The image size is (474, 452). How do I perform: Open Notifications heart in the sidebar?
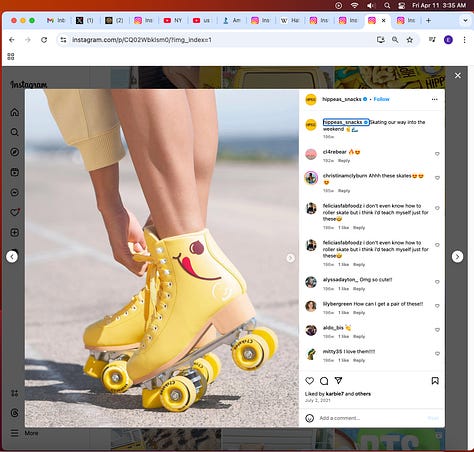click(15, 212)
